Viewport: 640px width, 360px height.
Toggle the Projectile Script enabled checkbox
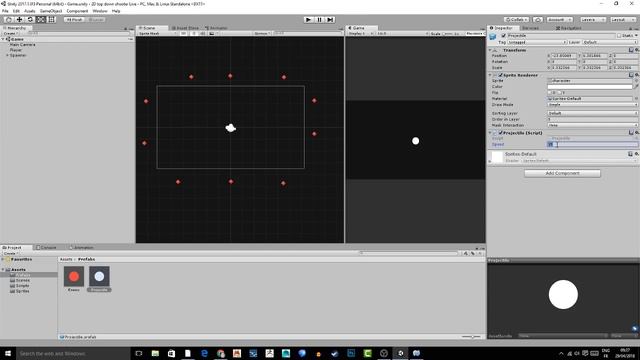click(x=500, y=133)
